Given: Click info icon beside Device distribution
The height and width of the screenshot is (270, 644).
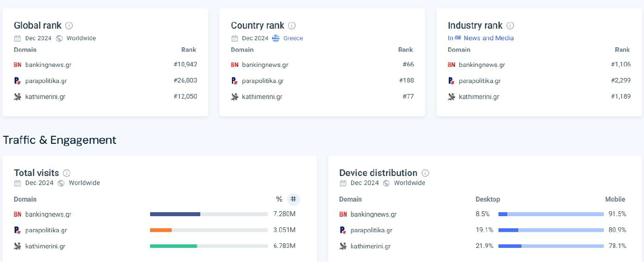Looking at the screenshot, I should tap(425, 173).
